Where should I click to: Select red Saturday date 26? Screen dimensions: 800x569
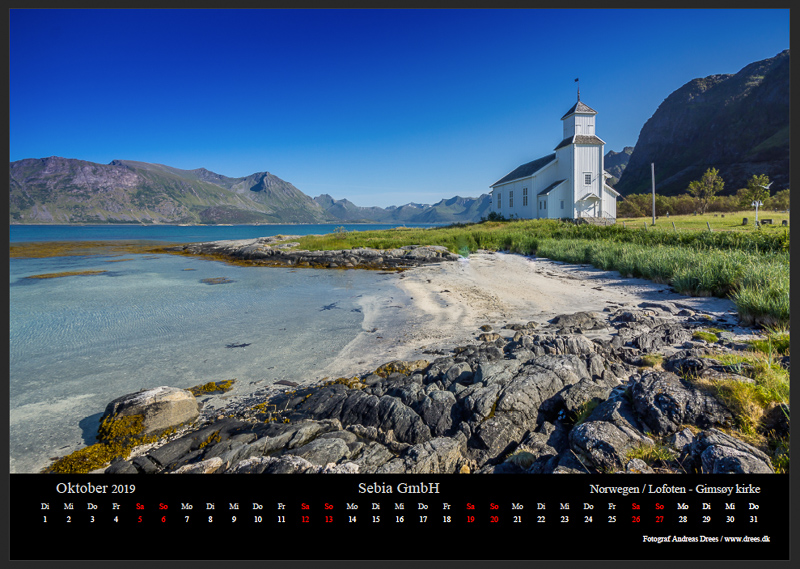tap(636, 519)
